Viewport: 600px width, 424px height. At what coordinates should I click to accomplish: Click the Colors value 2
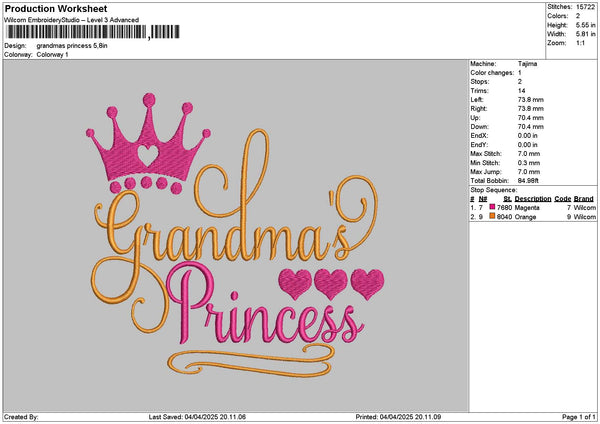pos(578,16)
